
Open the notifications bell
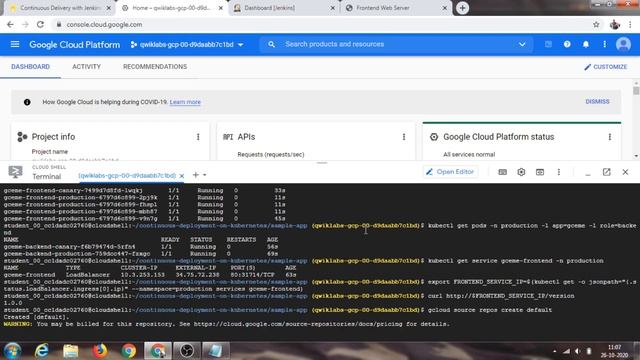586,44
